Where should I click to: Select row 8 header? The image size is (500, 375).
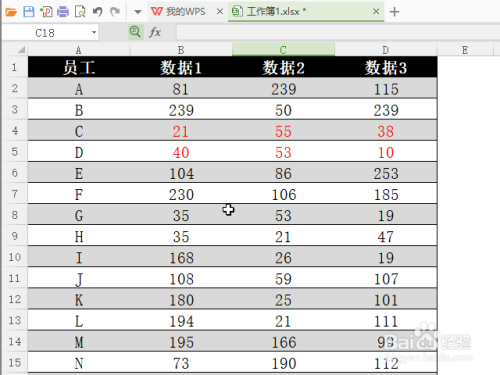pos(15,215)
